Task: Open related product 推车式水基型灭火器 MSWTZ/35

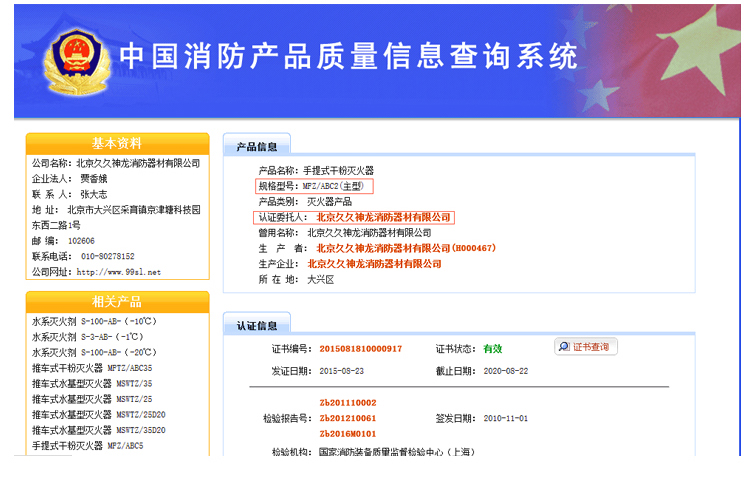Action: [x=92, y=384]
